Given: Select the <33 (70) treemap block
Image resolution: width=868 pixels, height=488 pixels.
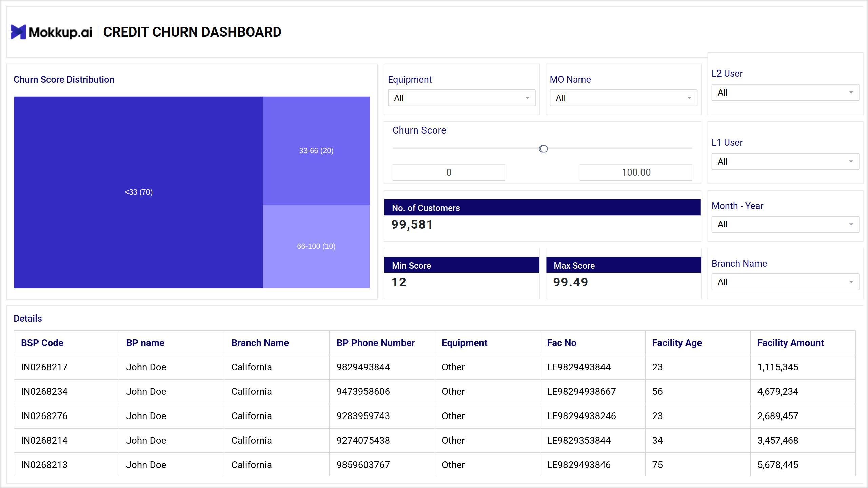Looking at the screenshot, I should (138, 192).
